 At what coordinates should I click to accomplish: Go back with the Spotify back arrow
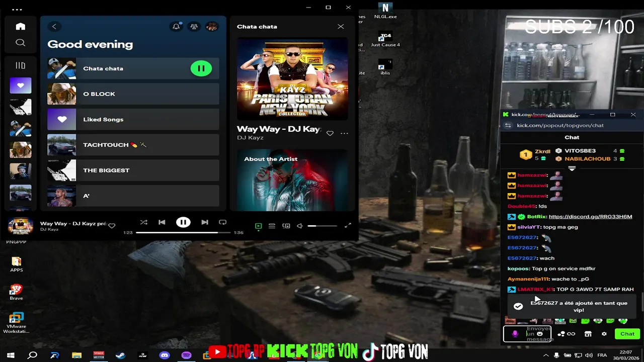54,27
